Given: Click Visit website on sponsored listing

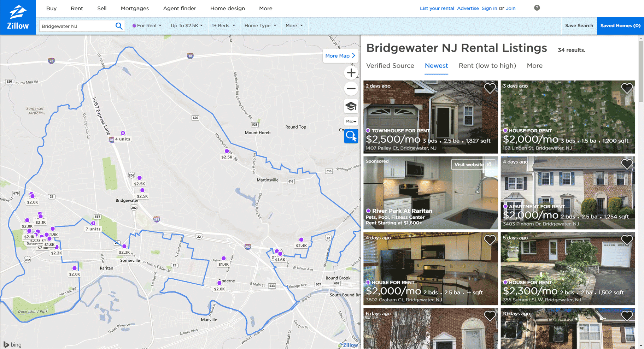Looking at the screenshot, I should pos(473,165).
